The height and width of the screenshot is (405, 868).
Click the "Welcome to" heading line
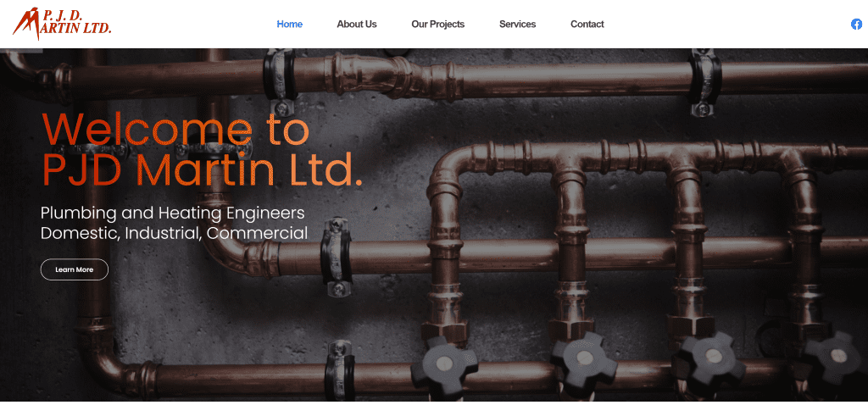[175, 128]
